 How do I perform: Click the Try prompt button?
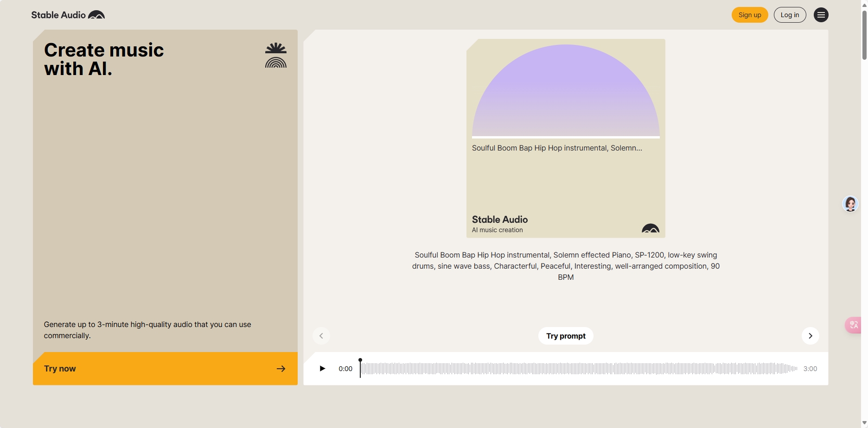pos(565,336)
